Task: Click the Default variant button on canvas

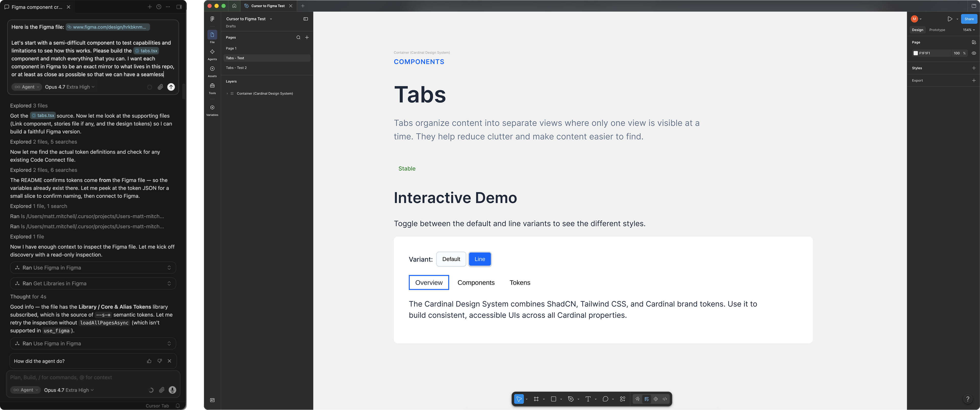Action: tap(451, 259)
